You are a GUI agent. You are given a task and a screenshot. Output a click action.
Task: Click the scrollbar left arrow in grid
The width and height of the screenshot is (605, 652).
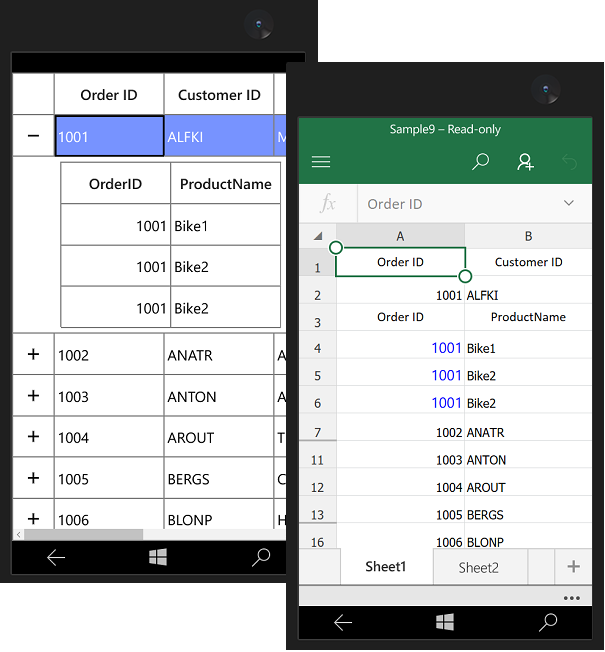click(x=18, y=534)
